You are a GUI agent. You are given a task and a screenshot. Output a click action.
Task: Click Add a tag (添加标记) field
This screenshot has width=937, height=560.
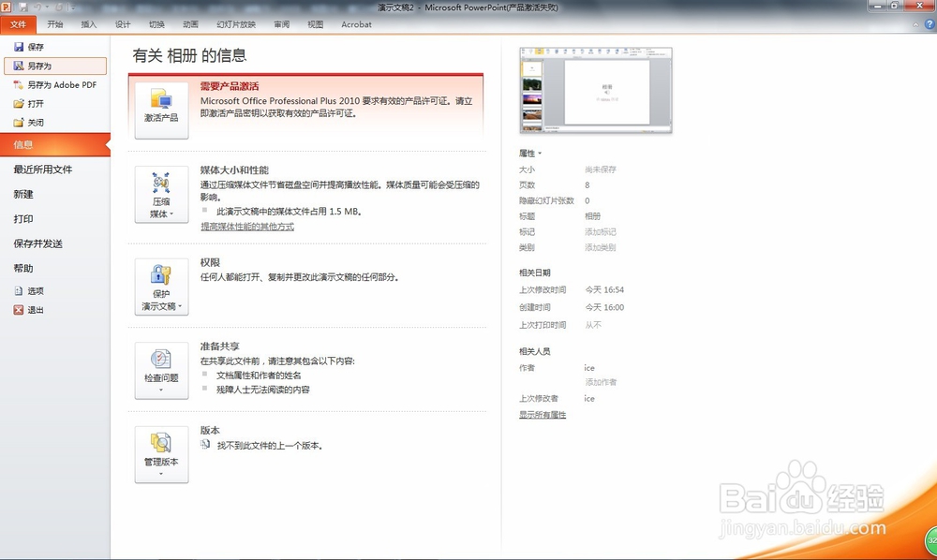[600, 231]
